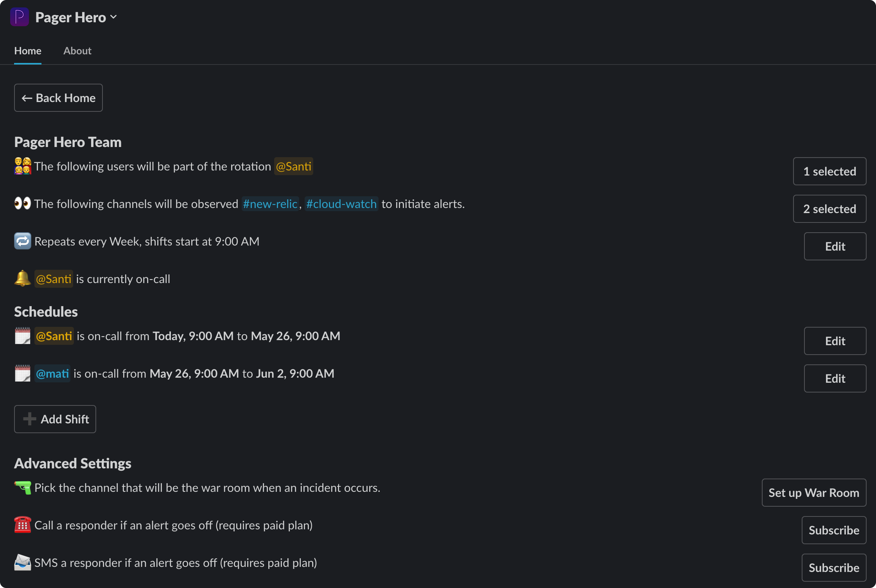Switch to the About tab

tap(77, 51)
